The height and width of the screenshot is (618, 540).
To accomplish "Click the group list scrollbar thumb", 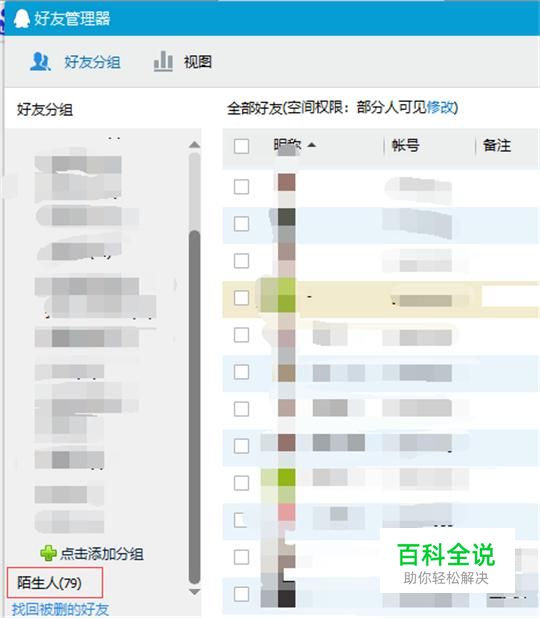I will [194, 407].
